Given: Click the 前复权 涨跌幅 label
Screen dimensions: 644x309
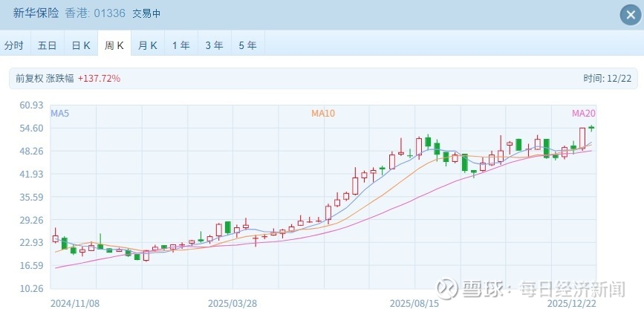Looking at the screenshot, I should pyautogui.click(x=45, y=79).
